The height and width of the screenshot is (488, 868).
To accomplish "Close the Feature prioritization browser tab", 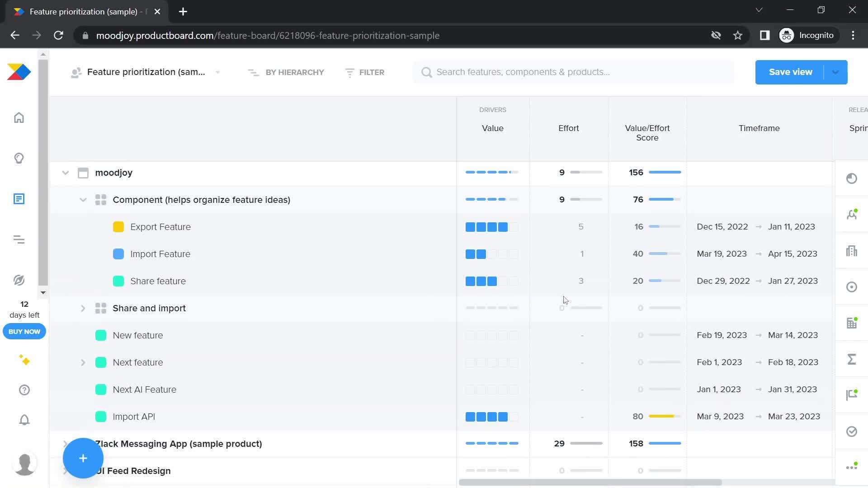I will coord(157,12).
